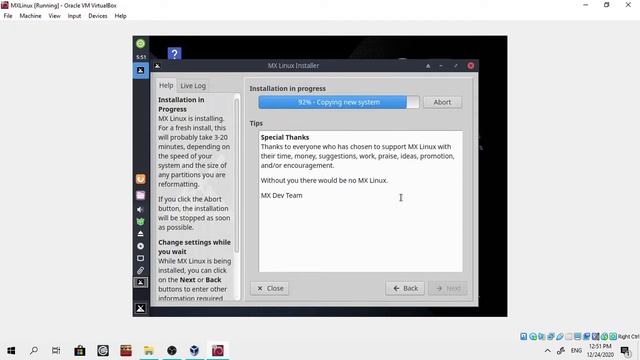Click the pink clipboard manager tray icon

point(140,195)
